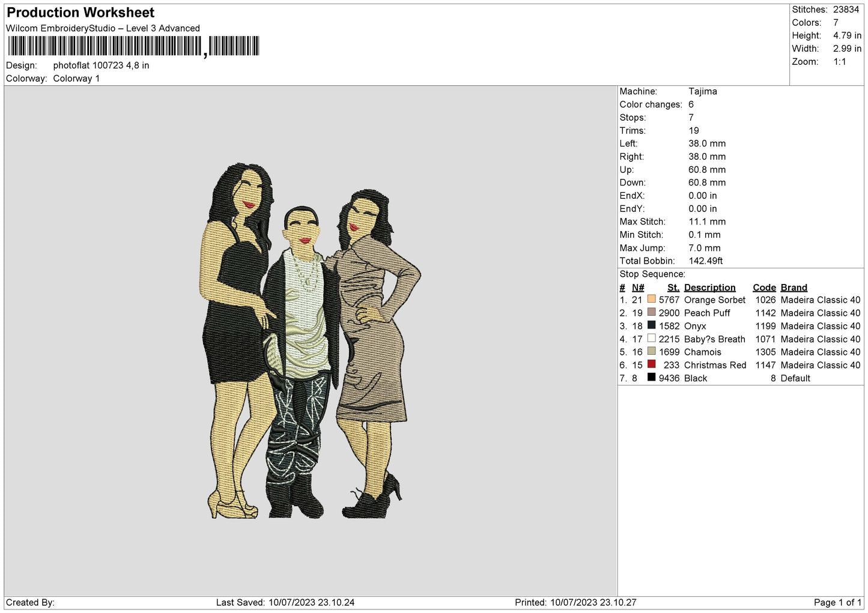Click thread code 1199
The height and width of the screenshot is (613, 868).
[x=765, y=327]
